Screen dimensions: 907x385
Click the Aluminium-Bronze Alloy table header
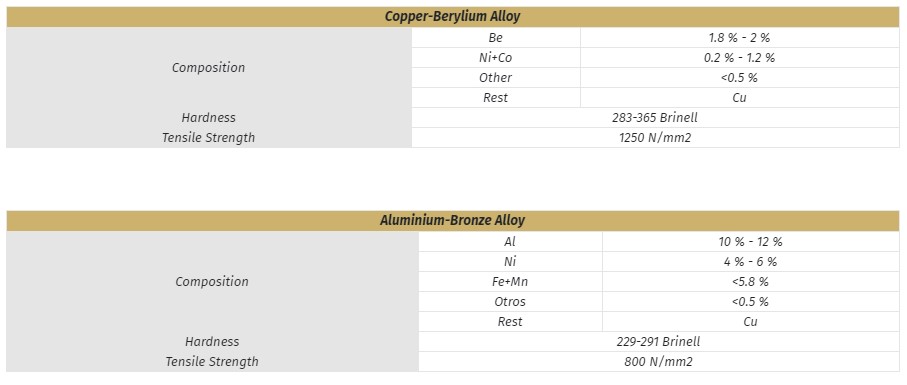(453, 221)
